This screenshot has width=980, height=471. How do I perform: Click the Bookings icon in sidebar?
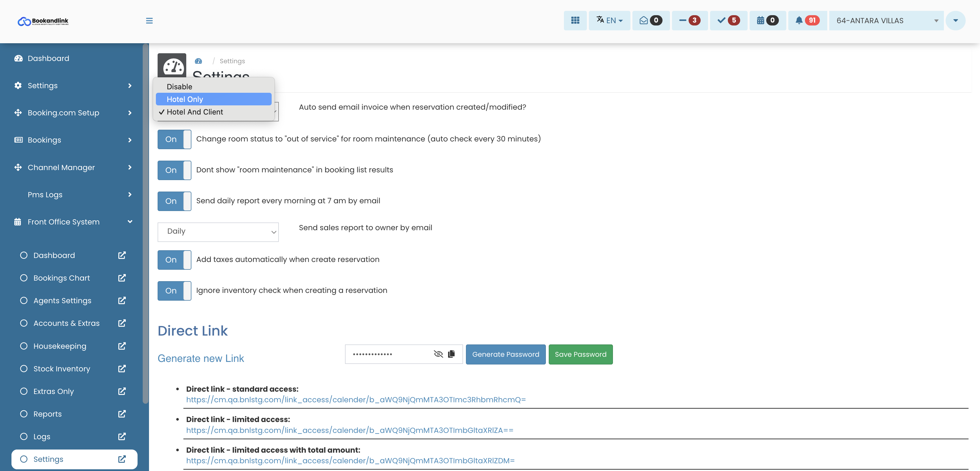(x=18, y=140)
